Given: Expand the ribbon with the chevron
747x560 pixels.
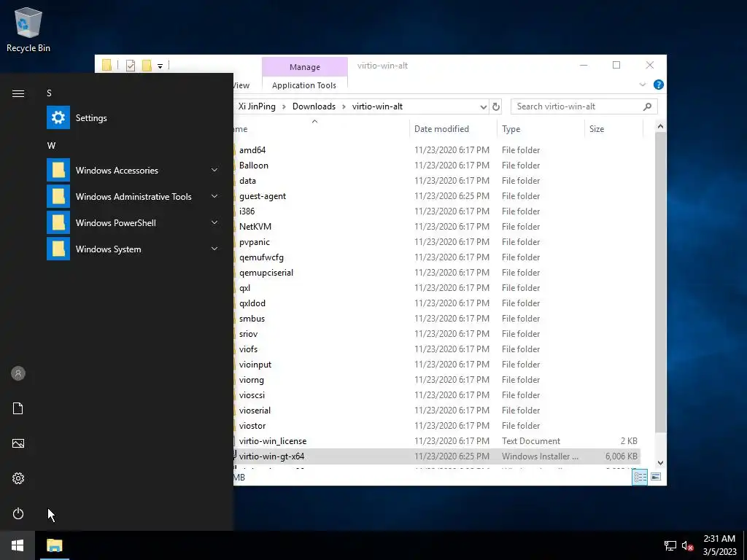Looking at the screenshot, I should pyautogui.click(x=642, y=85).
